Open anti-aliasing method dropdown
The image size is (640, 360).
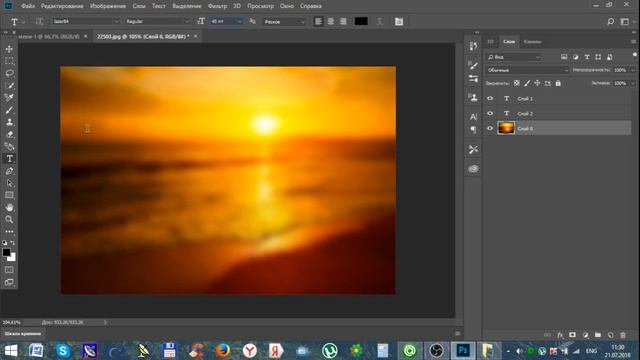coord(284,22)
